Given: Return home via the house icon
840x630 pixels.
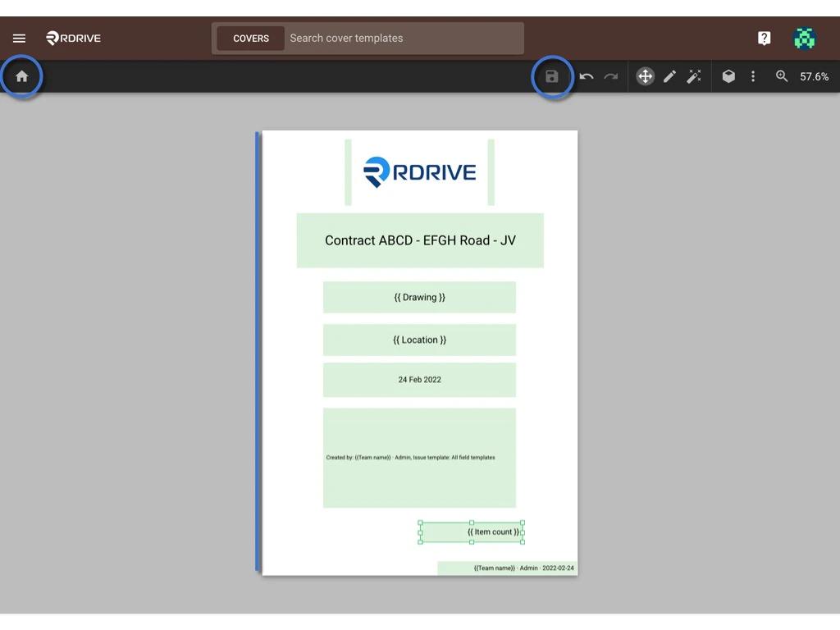Looking at the screenshot, I should coord(21,76).
